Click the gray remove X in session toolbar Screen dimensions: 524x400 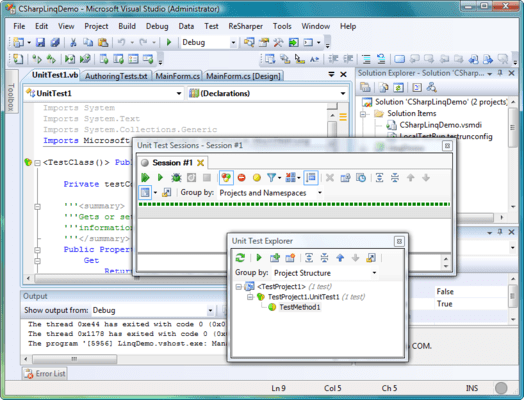point(330,178)
